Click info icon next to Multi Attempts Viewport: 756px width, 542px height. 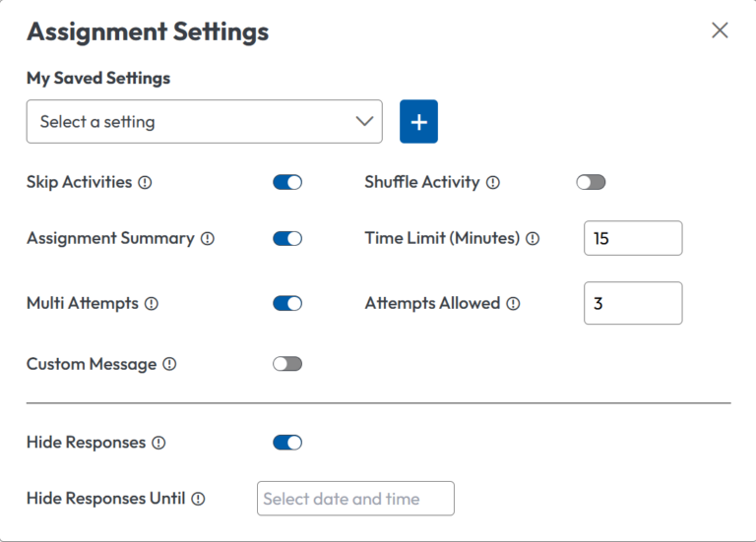152,304
